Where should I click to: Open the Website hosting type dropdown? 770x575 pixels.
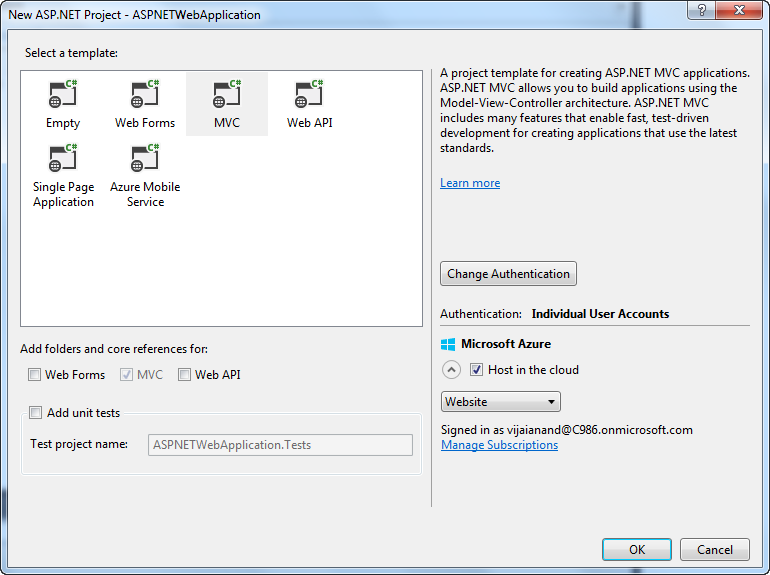pos(500,402)
